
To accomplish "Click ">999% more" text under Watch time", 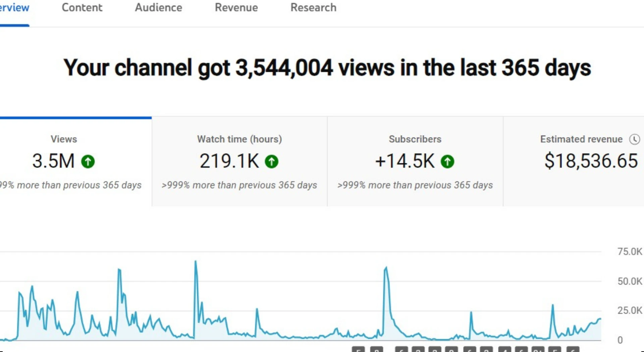I will click(x=239, y=185).
